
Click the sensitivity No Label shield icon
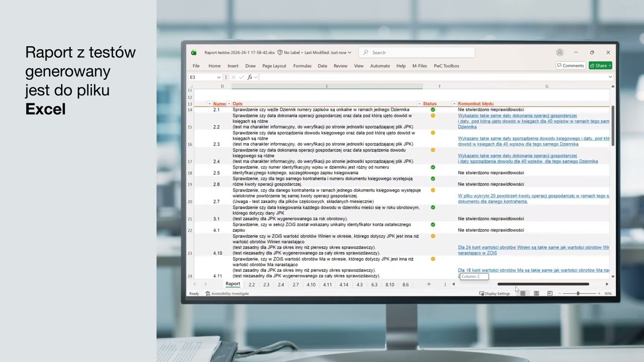(280, 52)
